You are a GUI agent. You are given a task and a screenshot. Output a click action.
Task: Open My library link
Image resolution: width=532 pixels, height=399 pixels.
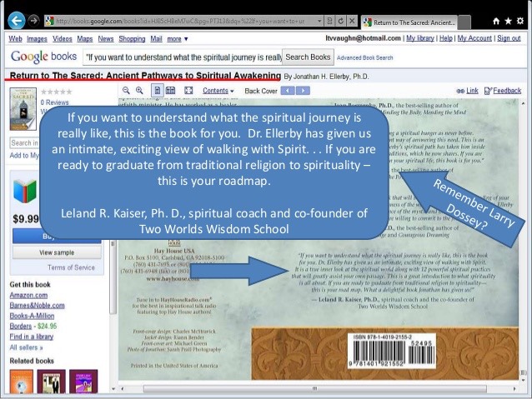point(420,38)
